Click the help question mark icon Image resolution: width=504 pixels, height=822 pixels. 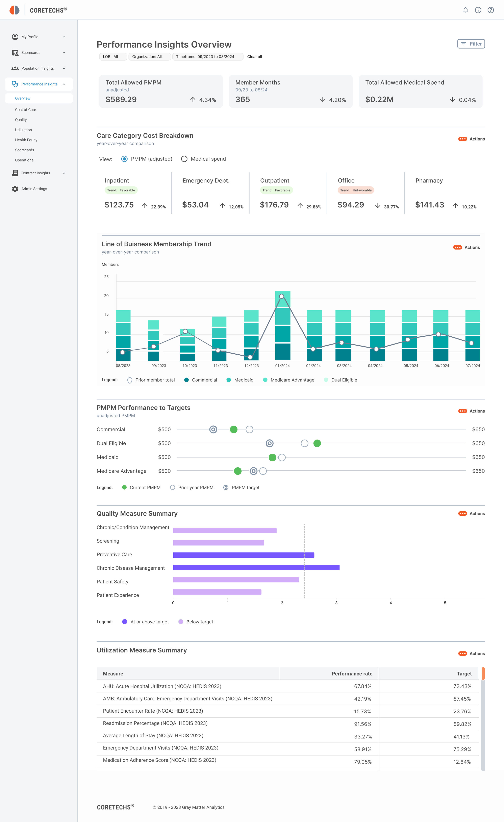tap(491, 10)
